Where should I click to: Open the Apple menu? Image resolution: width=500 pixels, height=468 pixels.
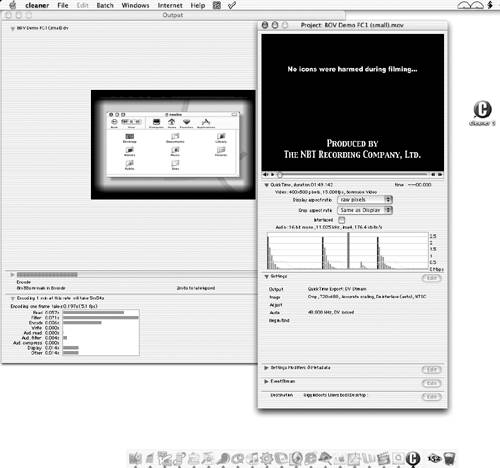(x=13, y=5)
